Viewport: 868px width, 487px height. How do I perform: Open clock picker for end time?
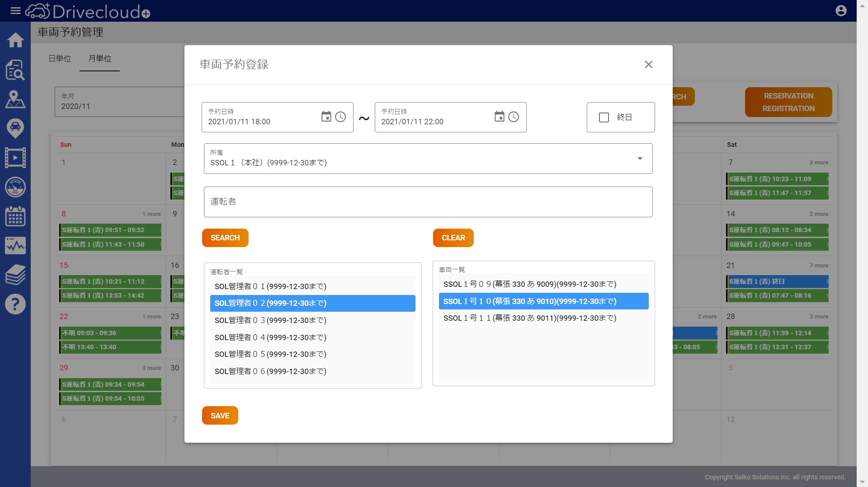514,117
